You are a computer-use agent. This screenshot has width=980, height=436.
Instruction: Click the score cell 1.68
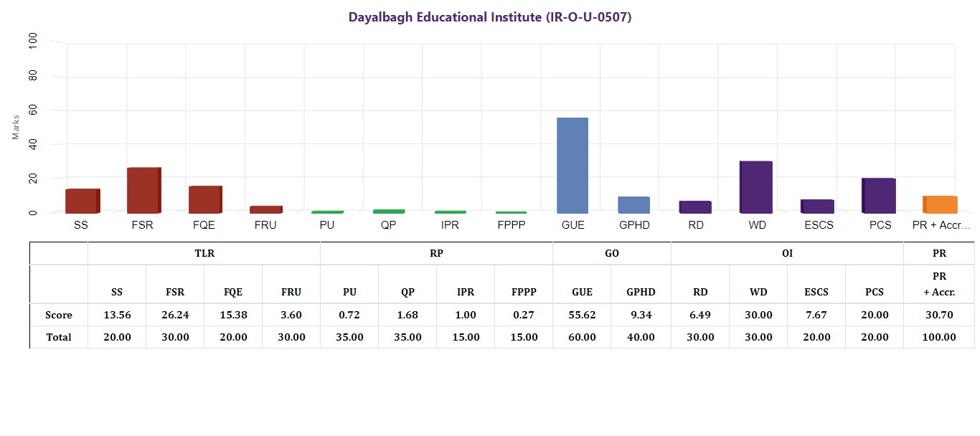click(407, 315)
